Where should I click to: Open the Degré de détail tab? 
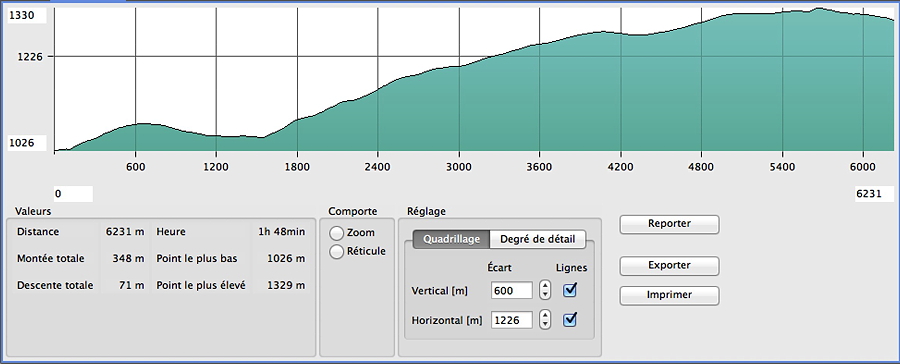(x=538, y=239)
